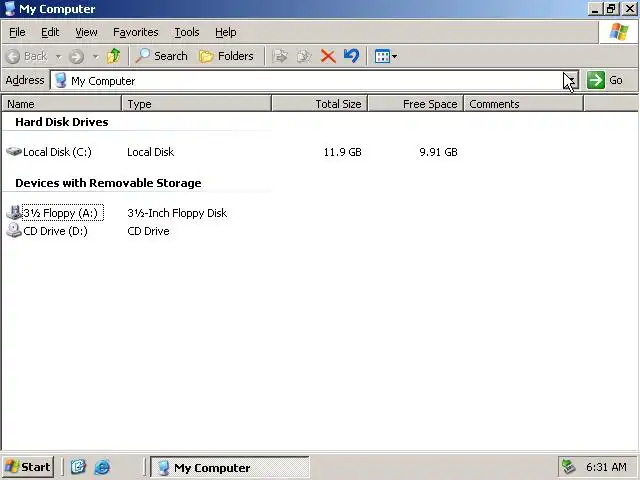640x480 pixels.
Task: Click the CD Drive (D:) label
Action: pyautogui.click(x=56, y=231)
